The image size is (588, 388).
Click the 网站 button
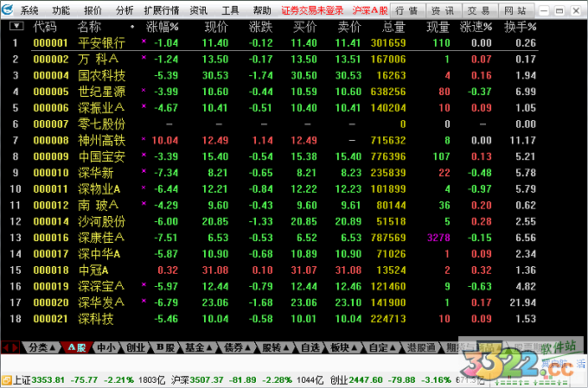pyautogui.click(x=516, y=10)
